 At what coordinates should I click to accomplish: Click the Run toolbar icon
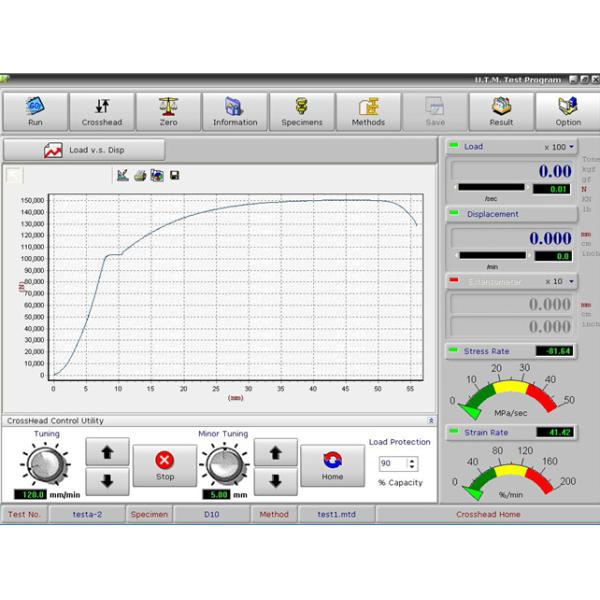pos(35,111)
